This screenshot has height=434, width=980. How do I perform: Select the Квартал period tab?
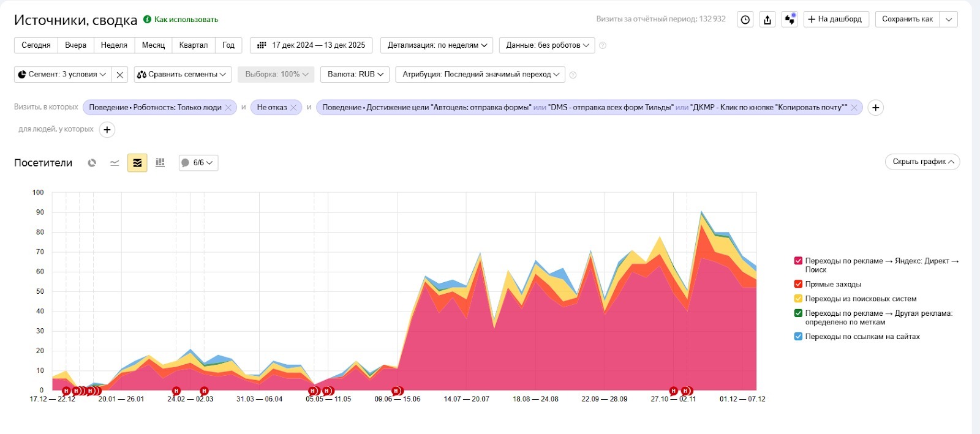tap(194, 45)
